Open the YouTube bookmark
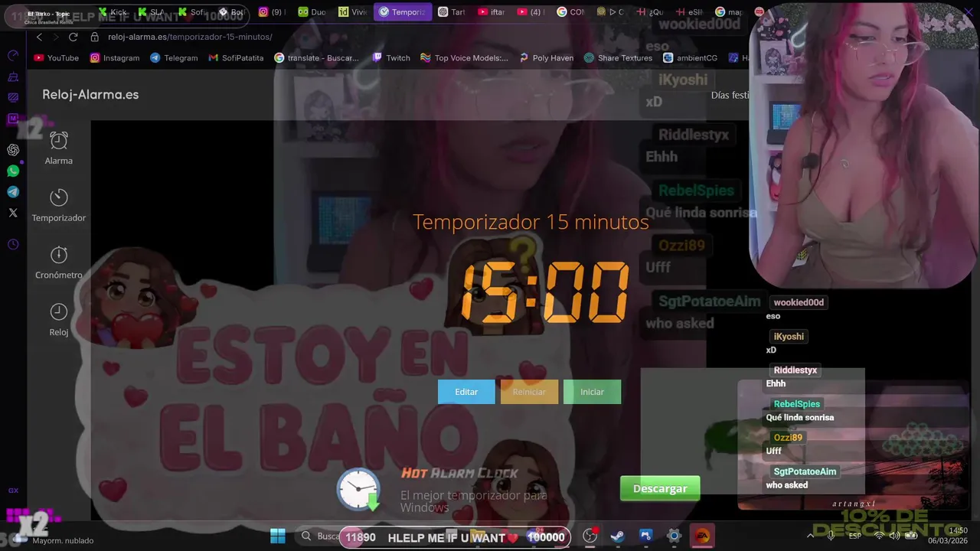This screenshot has height=551, width=980. point(56,58)
